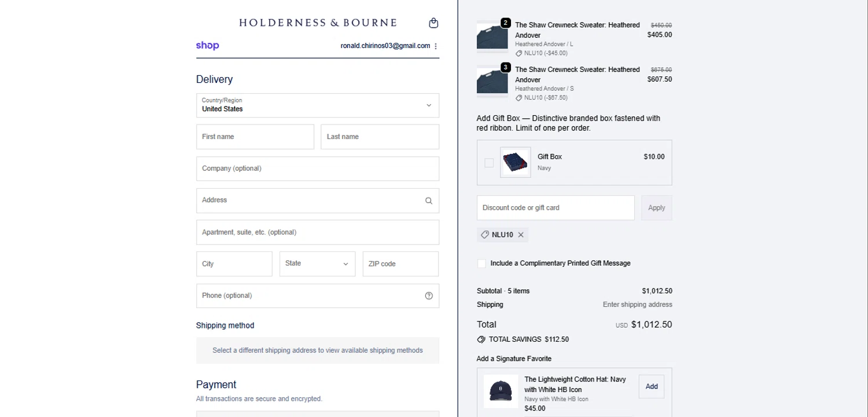
Task: Add the Lightweight Cotton Hat
Action: (652, 386)
